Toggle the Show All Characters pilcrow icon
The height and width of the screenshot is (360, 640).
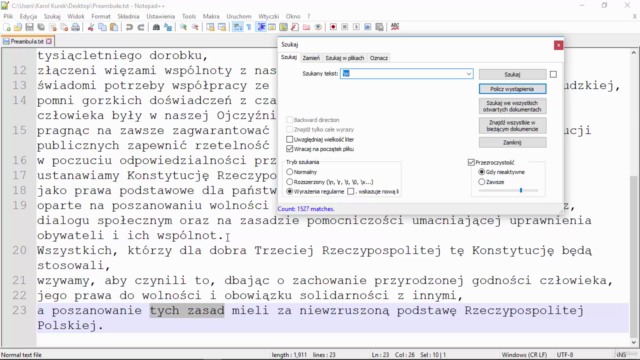tap(249, 27)
